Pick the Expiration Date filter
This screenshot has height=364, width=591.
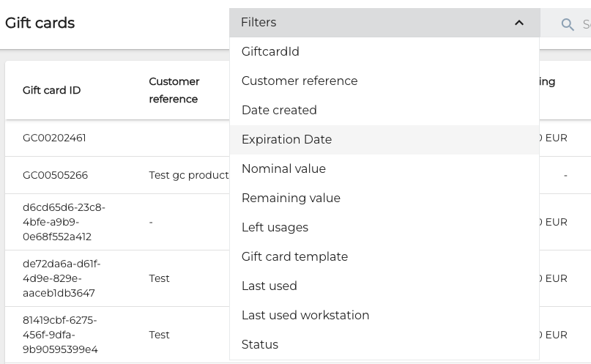coord(286,140)
